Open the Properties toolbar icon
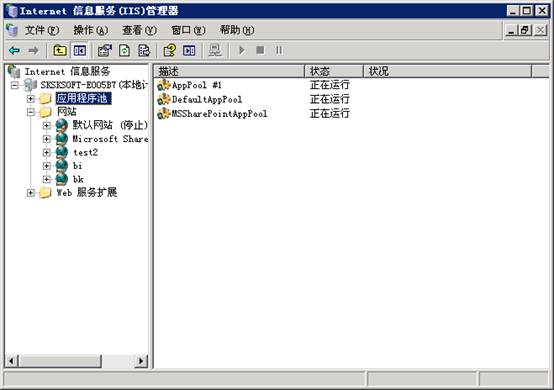554x390 pixels. tap(105, 51)
